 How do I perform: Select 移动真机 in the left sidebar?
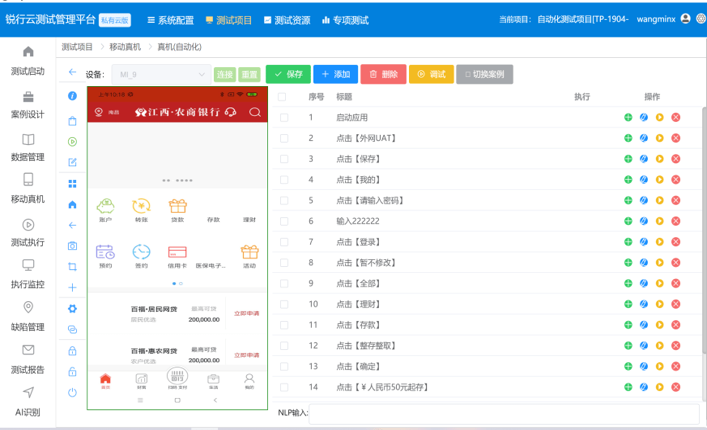[28, 188]
